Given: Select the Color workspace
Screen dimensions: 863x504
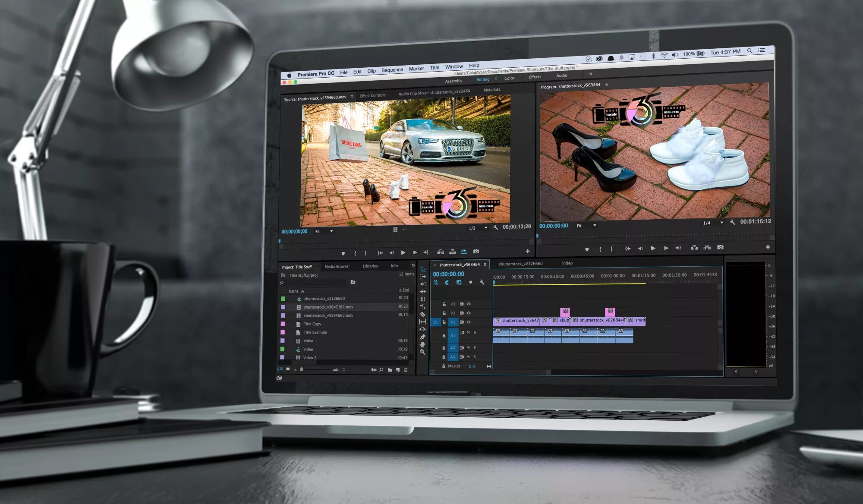Looking at the screenshot, I should click(x=509, y=78).
